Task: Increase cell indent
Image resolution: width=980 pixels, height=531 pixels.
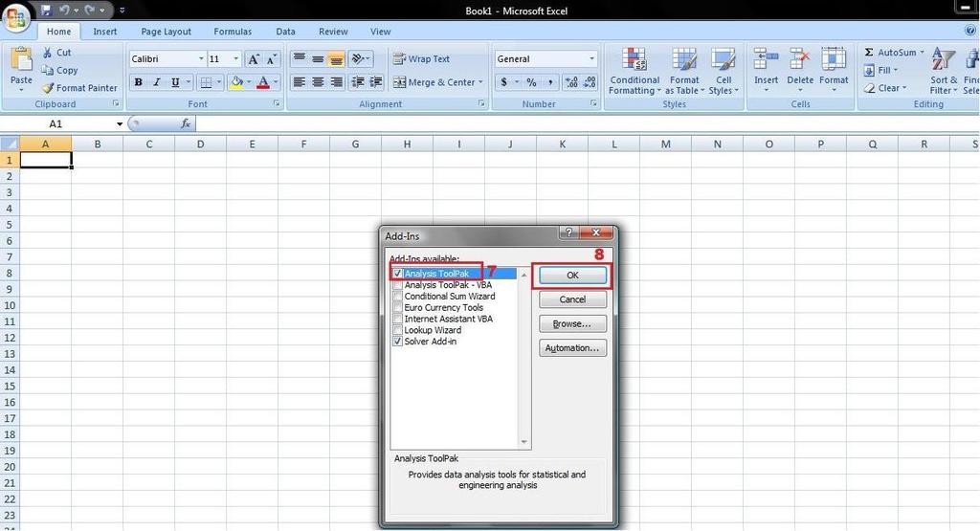Action: coord(375,82)
